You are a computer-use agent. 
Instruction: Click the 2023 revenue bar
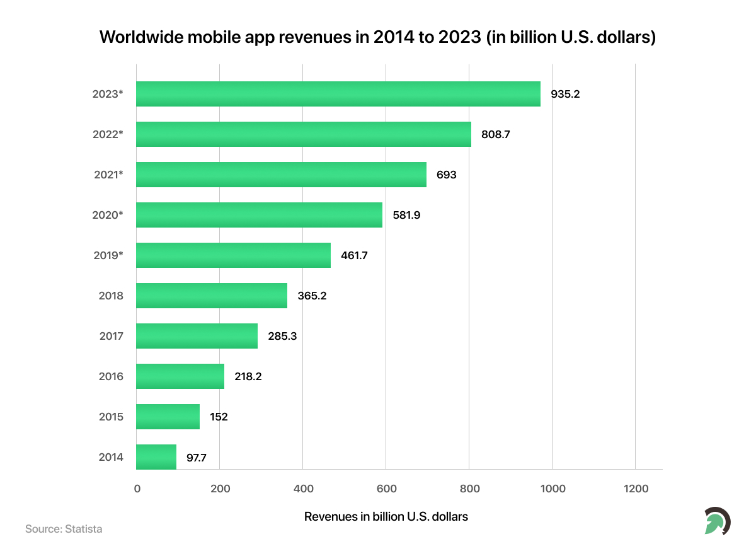[338, 94]
